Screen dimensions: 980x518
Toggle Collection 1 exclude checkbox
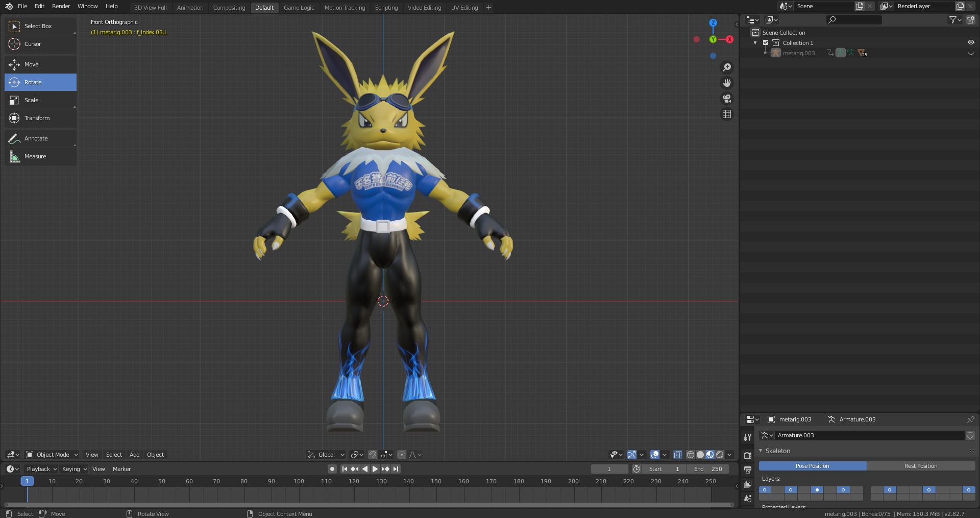click(766, 43)
